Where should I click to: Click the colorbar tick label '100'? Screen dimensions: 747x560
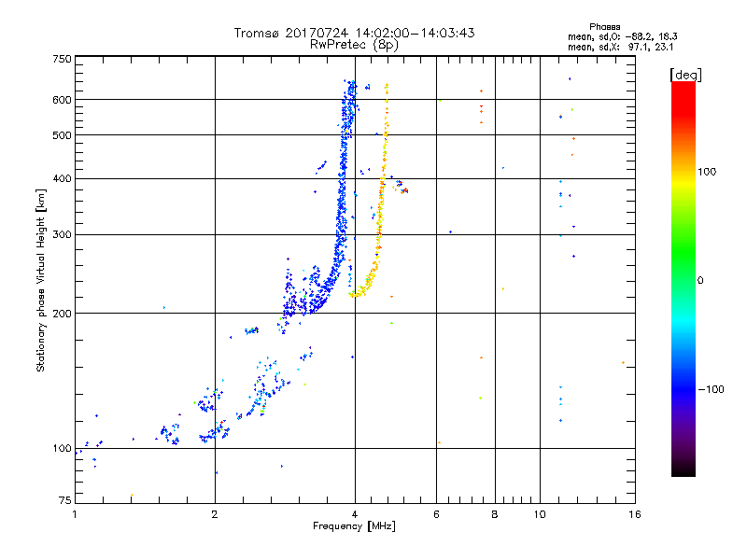707,172
